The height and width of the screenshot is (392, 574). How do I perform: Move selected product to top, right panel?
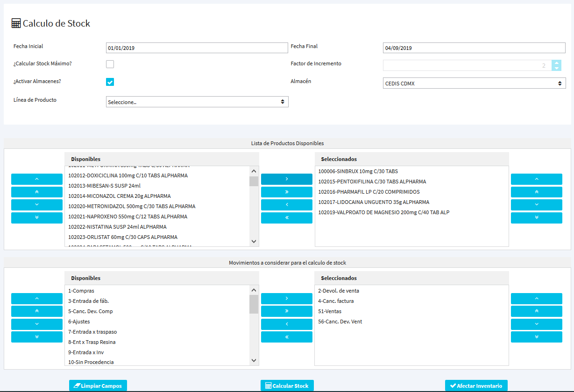(x=536, y=192)
